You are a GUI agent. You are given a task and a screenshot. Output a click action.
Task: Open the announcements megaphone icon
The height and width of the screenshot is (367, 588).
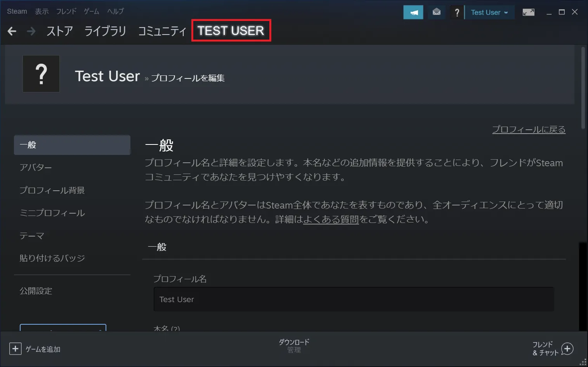[x=413, y=12]
